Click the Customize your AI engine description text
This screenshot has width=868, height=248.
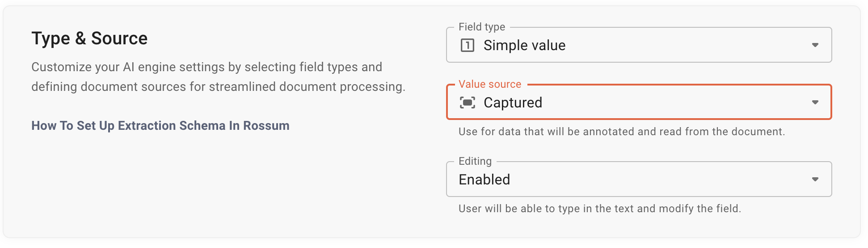pos(218,77)
